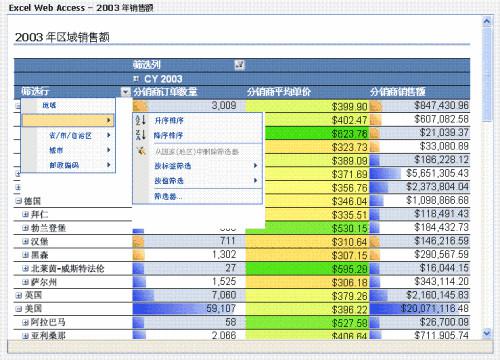Click the A-Z ascending sort icon
This screenshot has width=500, height=360.
click(141, 120)
